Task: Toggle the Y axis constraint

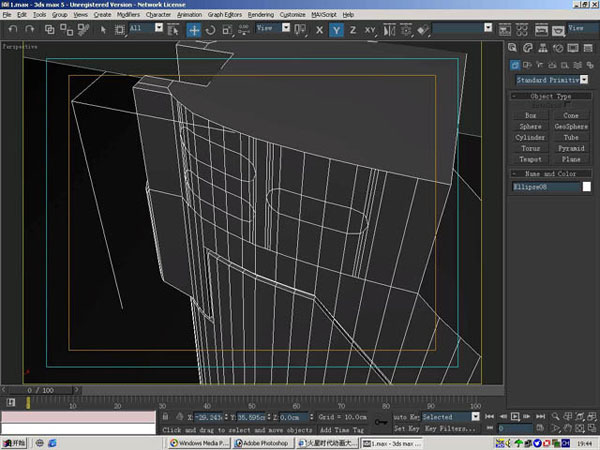Action: 337,30
